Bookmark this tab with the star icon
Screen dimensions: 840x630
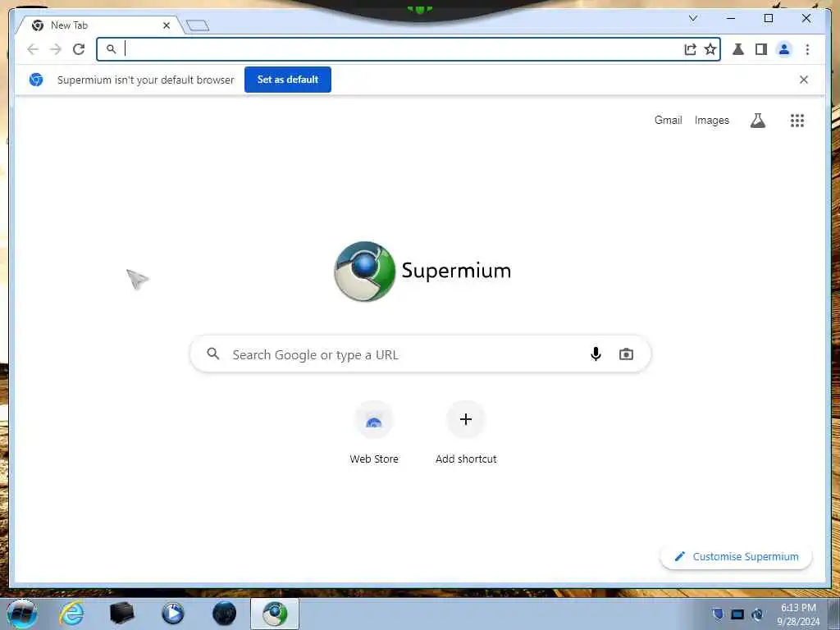point(710,49)
